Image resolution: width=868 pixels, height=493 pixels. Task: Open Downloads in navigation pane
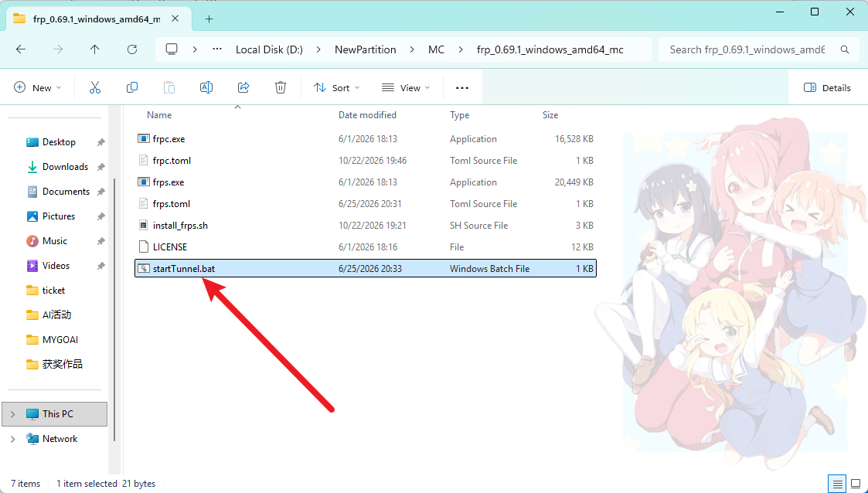click(66, 167)
